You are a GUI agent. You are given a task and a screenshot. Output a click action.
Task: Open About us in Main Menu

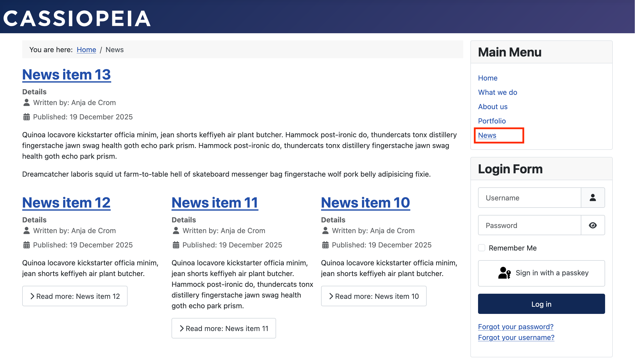pyautogui.click(x=493, y=107)
